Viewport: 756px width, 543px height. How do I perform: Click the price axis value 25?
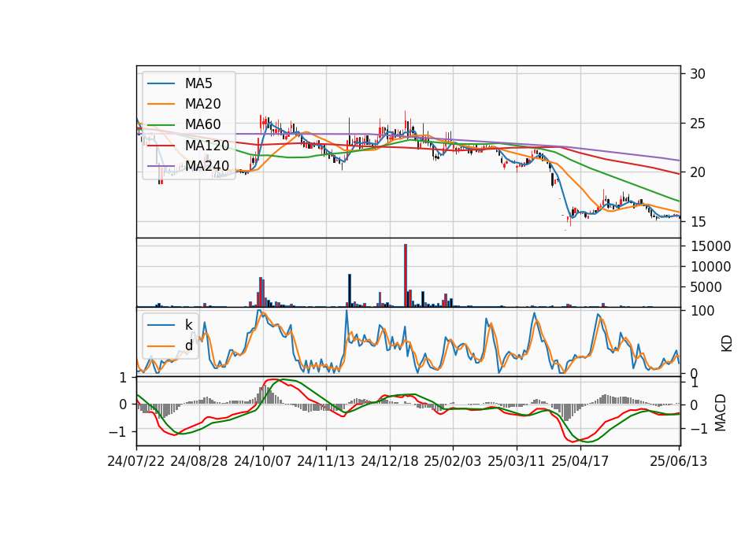(698, 124)
